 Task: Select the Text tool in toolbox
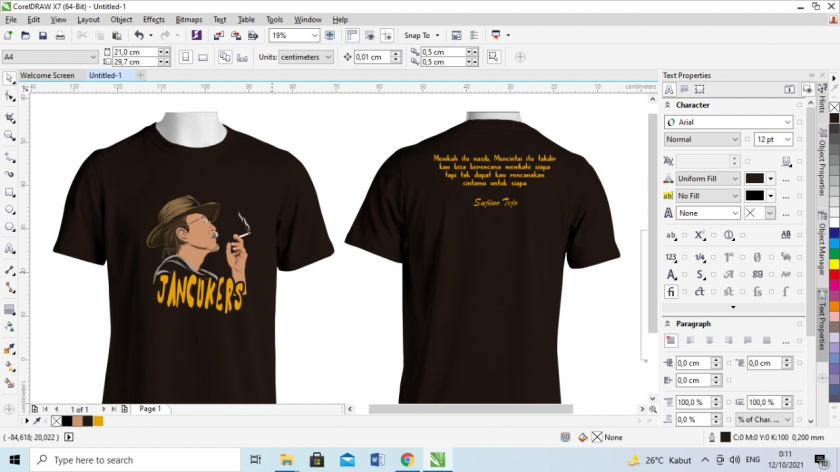(9, 249)
